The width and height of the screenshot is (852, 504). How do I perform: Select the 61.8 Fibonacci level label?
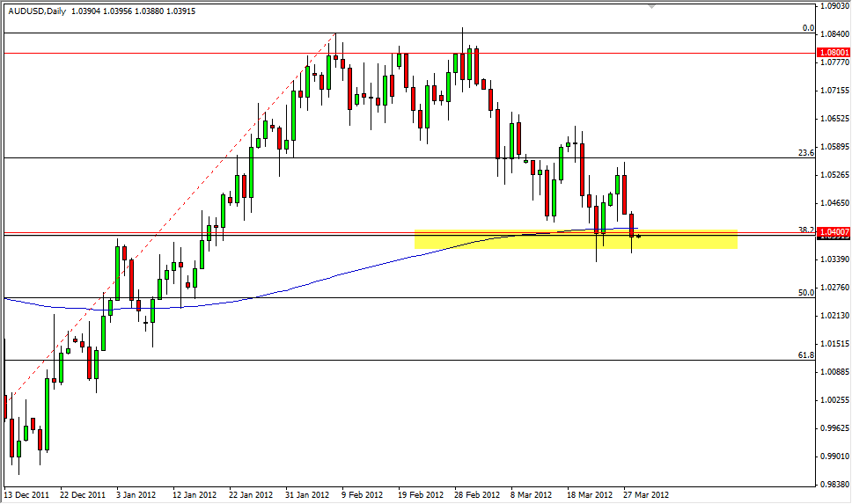805,354
